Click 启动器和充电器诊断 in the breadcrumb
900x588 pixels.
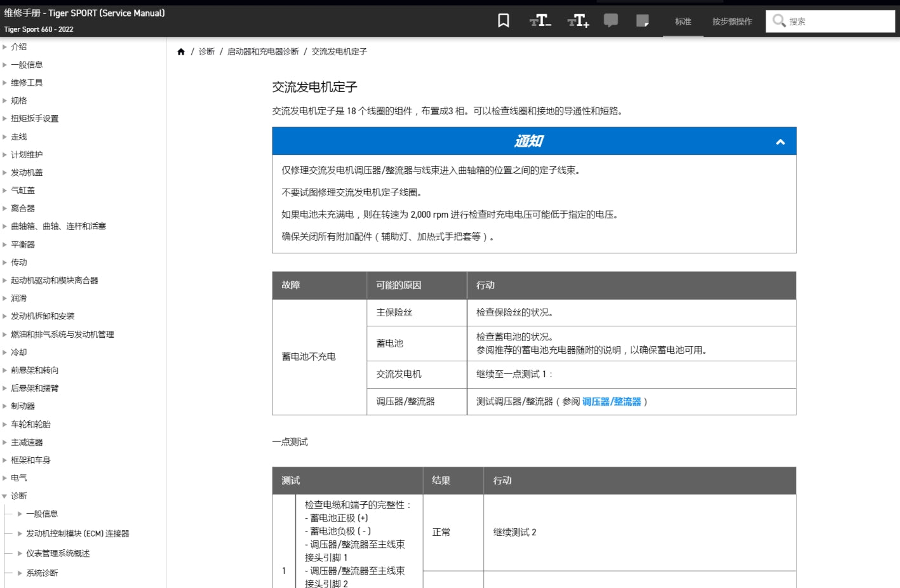tap(262, 51)
